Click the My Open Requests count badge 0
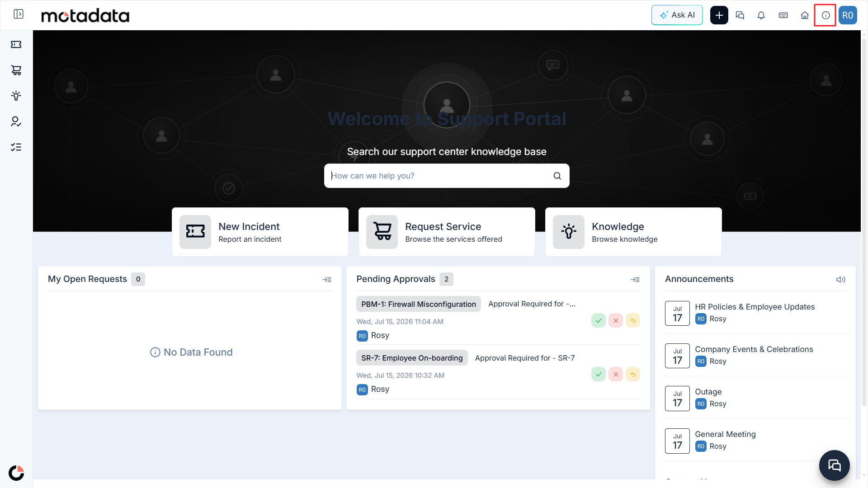868x488 pixels. coord(138,279)
